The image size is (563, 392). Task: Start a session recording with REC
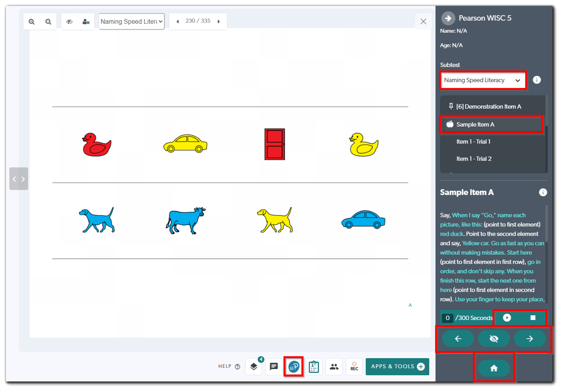[354, 366]
